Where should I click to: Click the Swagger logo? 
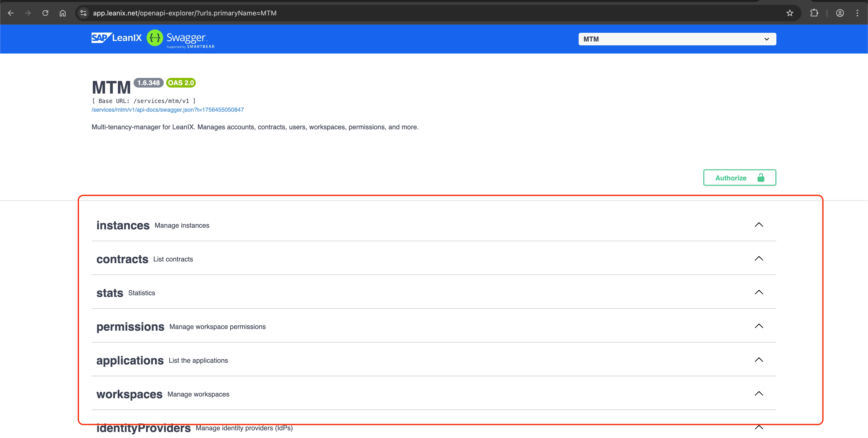tap(181, 39)
